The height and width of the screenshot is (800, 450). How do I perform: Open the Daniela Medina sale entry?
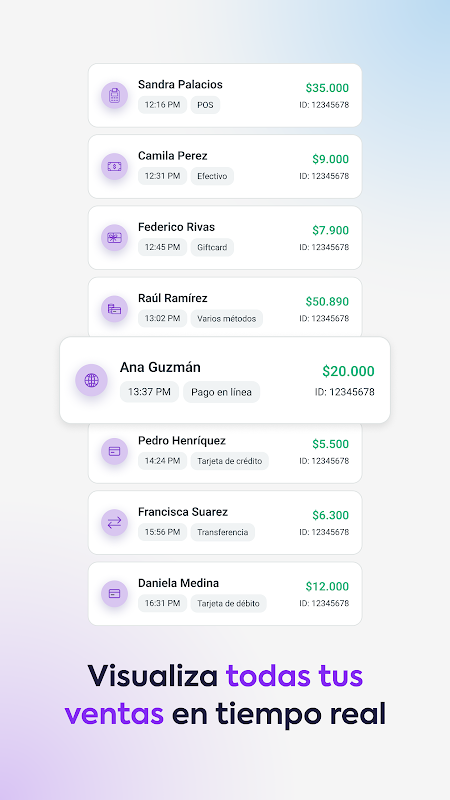point(225,593)
